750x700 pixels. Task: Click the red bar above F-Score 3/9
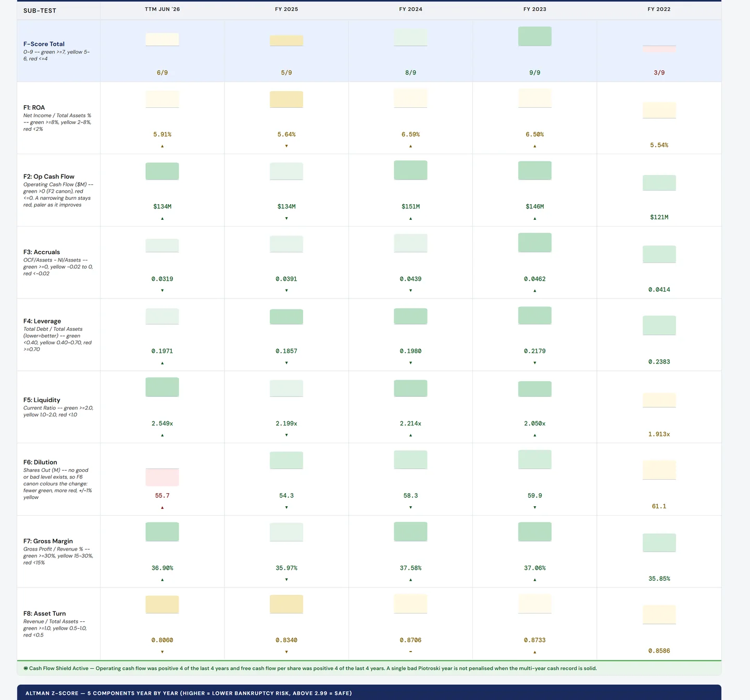coord(659,49)
